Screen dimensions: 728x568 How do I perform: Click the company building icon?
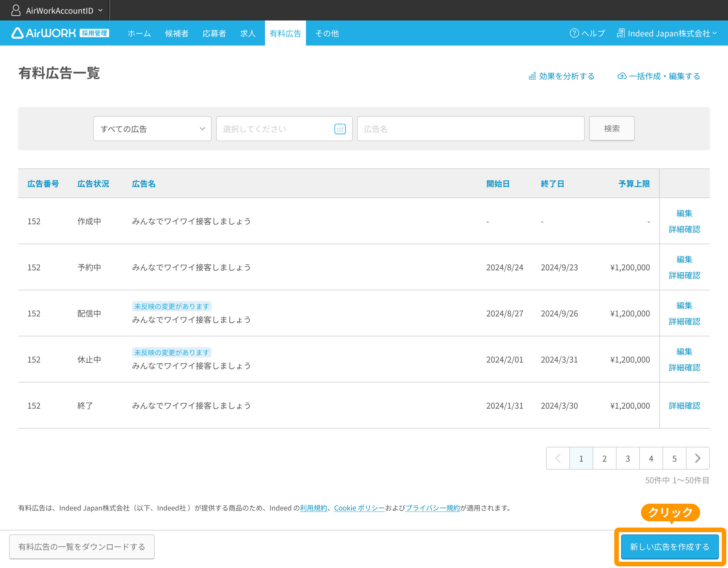coord(620,33)
